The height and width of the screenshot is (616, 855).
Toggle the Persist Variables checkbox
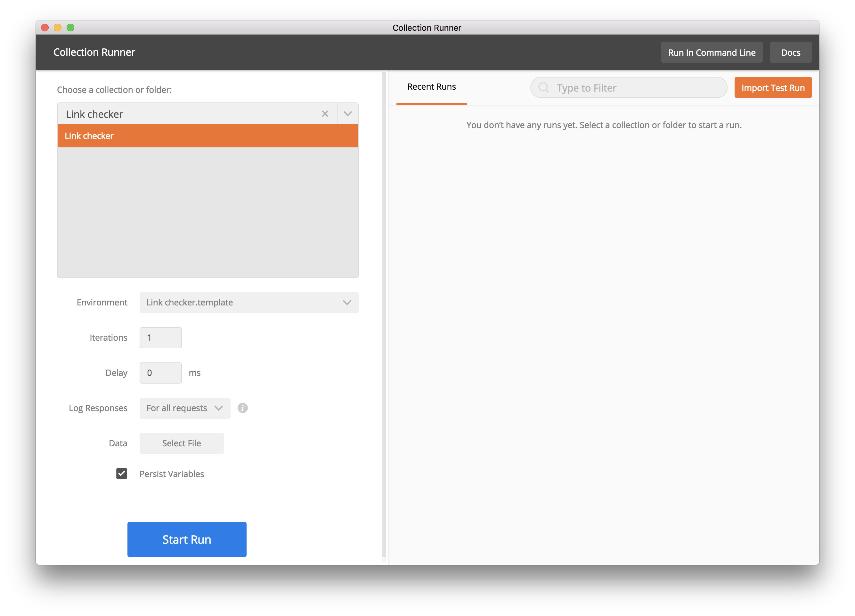(121, 474)
